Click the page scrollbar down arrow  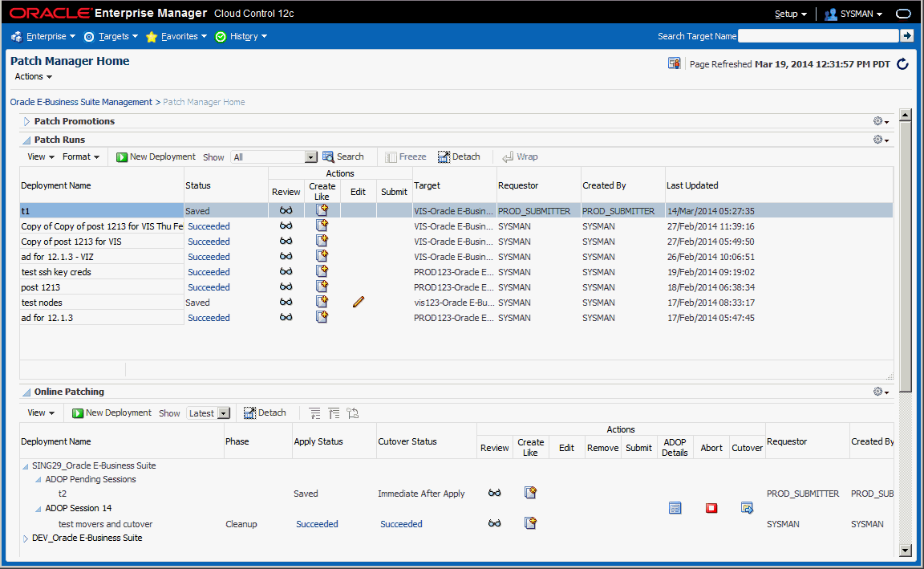(x=906, y=550)
